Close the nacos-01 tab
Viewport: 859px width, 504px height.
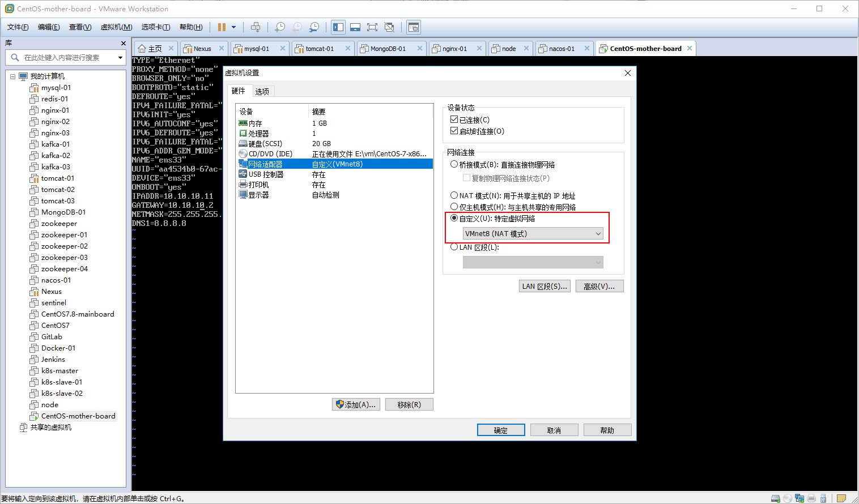[x=587, y=49]
